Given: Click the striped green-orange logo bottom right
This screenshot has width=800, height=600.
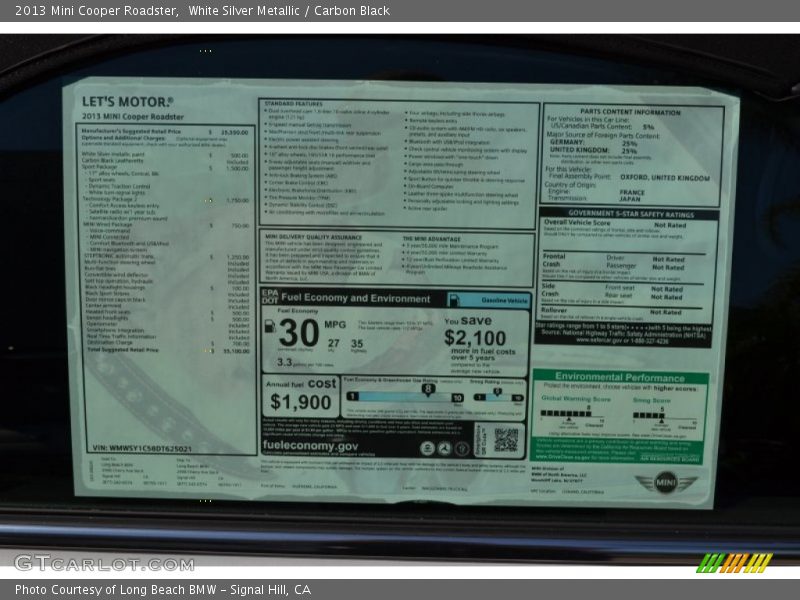Looking at the screenshot, I should [x=734, y=562].
